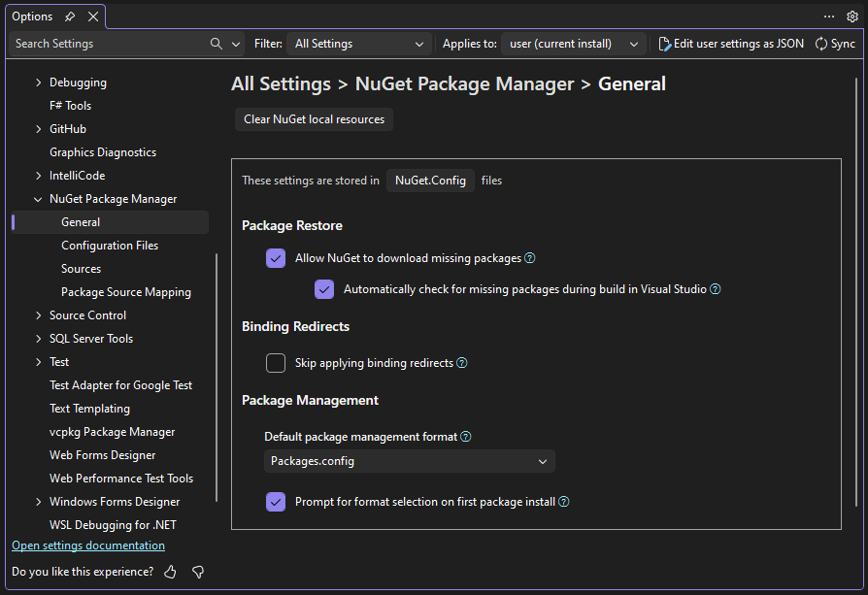The image size is (868, 595).
Task: Disable 'Allow NuGet to download missing packages'
Action: [276, 258]
